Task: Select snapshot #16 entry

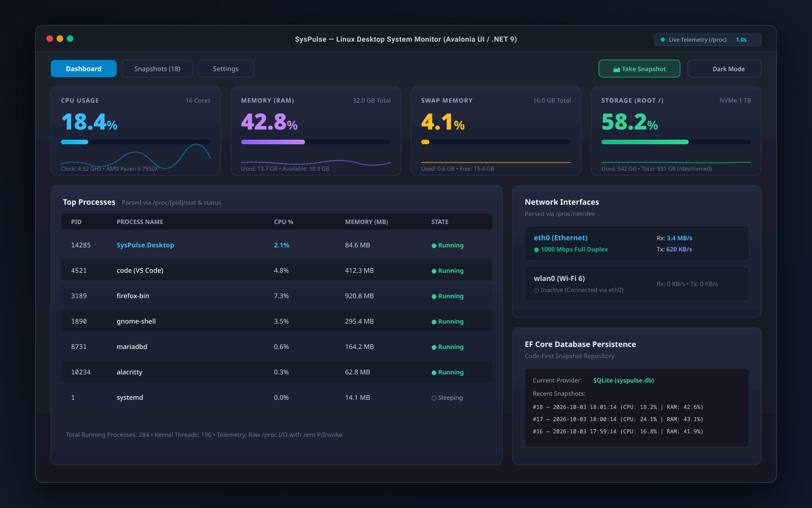Action: coord(618,431)
